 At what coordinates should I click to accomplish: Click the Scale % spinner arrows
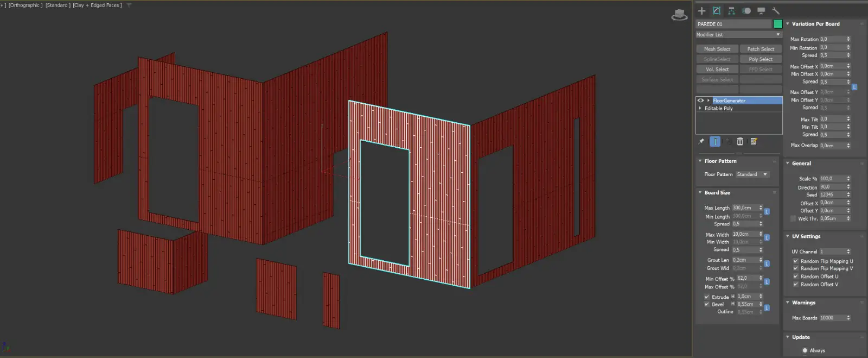tap(848, 179)
